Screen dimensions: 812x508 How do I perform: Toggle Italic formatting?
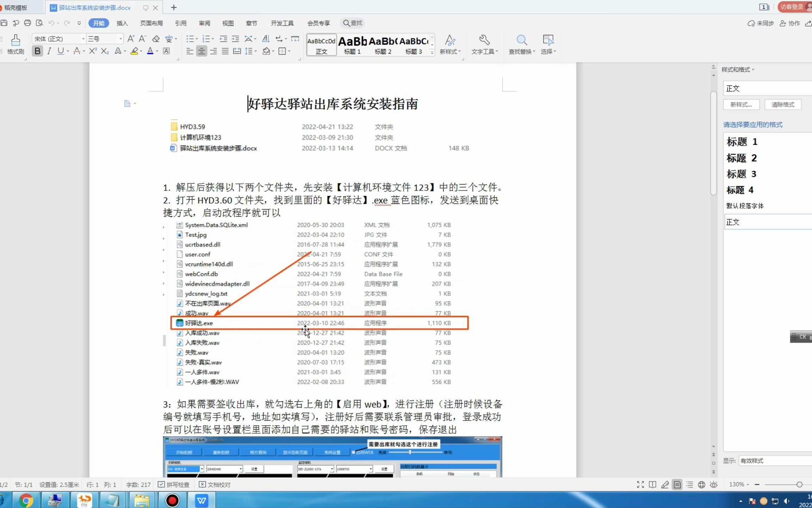coord(49,51)
